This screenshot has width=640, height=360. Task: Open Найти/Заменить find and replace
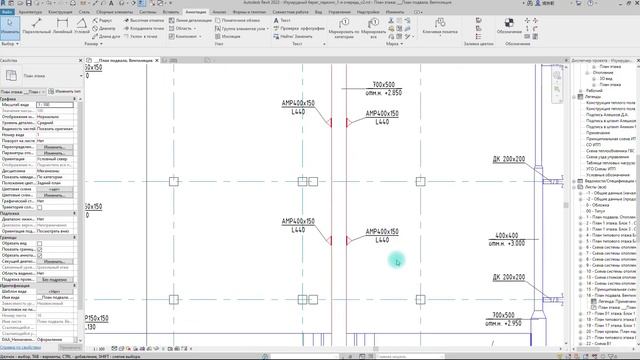293,36
